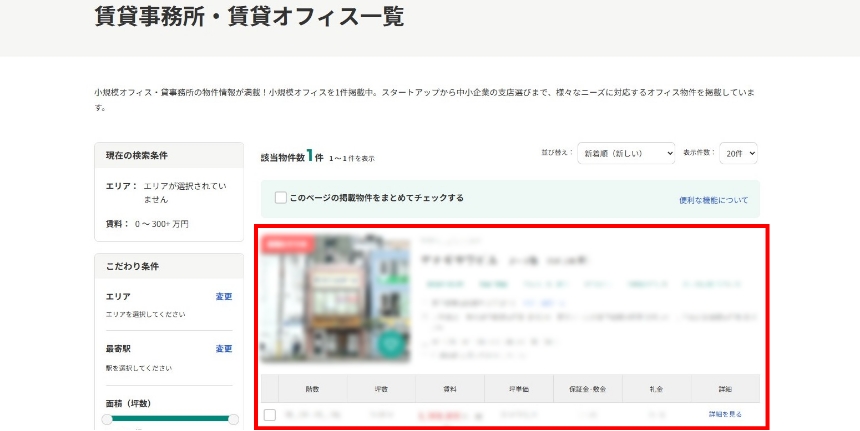
Task: Open the 便利な機能について link
Action: coord(713,200)
